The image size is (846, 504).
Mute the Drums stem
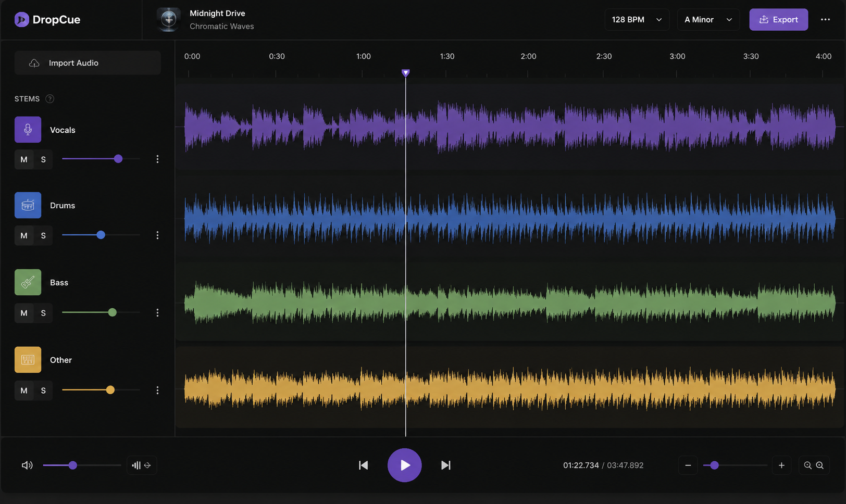tap(24, 235)
